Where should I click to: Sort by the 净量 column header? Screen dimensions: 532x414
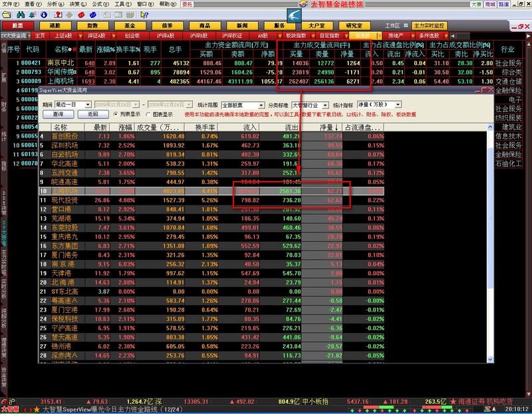click(322, 128)
